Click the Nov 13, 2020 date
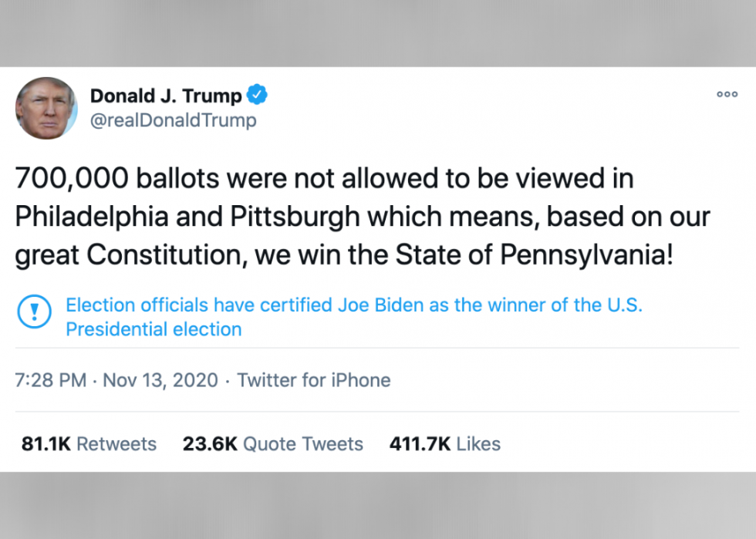The height and width of the screenshot is (539, 756). click(160, 380)
